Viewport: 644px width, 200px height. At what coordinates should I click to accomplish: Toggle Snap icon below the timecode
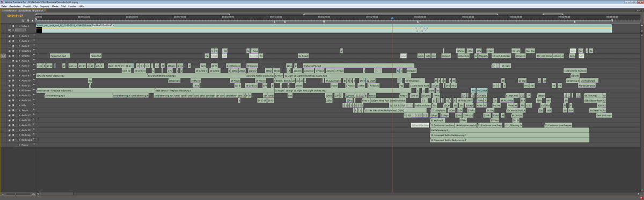tap(23, 20)
